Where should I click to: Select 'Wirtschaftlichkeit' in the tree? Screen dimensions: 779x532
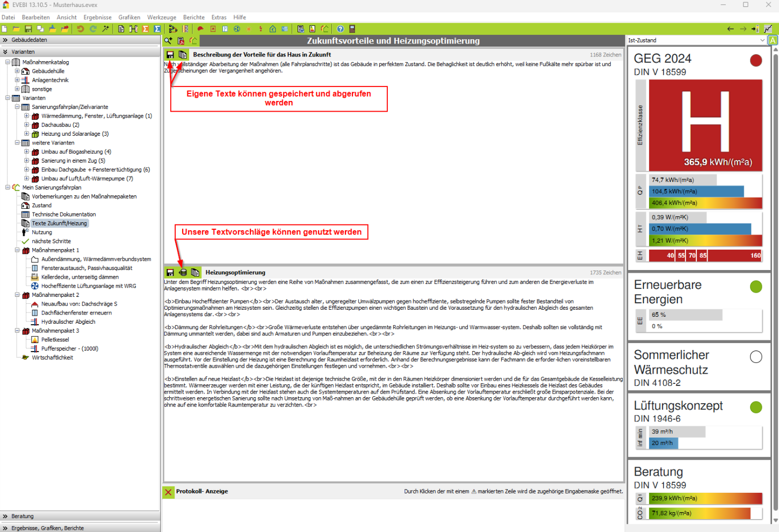click(x=52, y=358)
